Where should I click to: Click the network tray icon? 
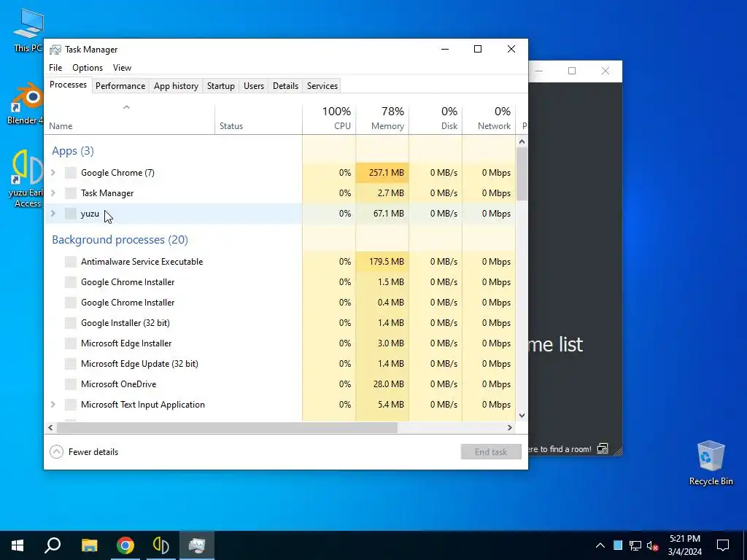pos(635,545)
